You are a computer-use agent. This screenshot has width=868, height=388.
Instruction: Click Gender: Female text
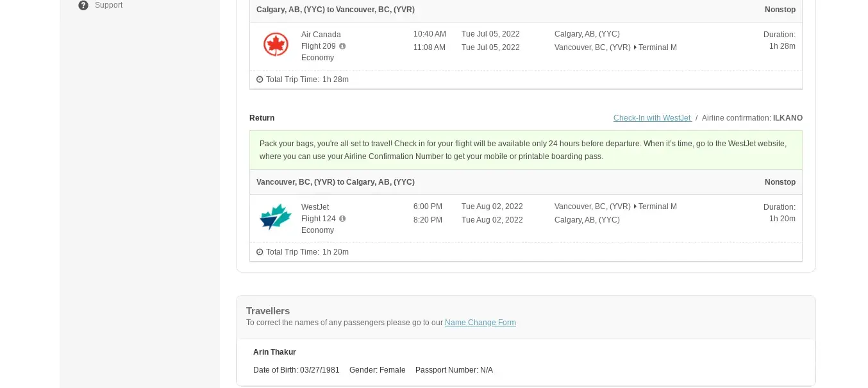coord(378,370)
